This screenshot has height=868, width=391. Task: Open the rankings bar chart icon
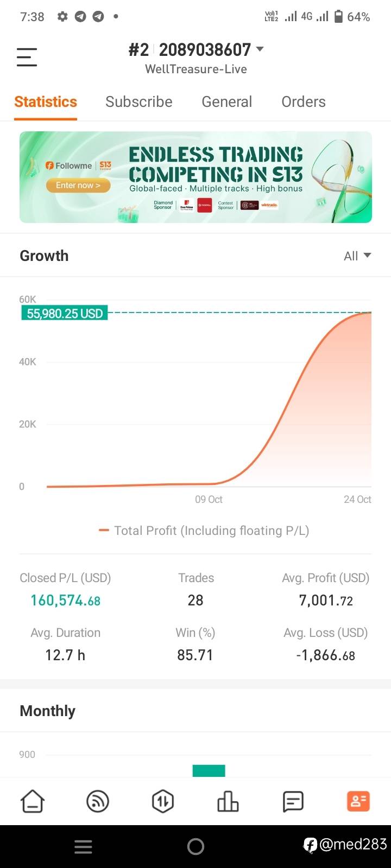228,801
